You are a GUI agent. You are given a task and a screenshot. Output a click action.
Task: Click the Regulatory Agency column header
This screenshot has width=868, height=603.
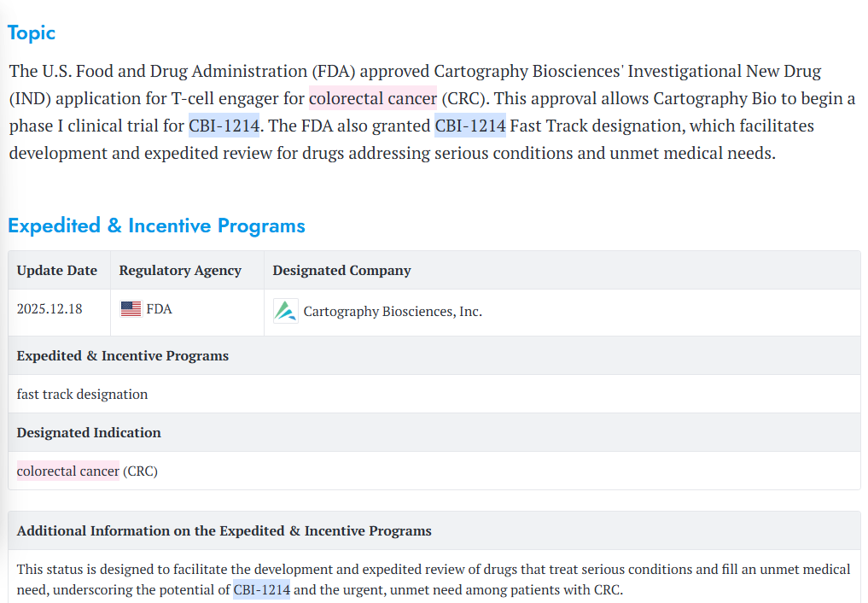180,271
